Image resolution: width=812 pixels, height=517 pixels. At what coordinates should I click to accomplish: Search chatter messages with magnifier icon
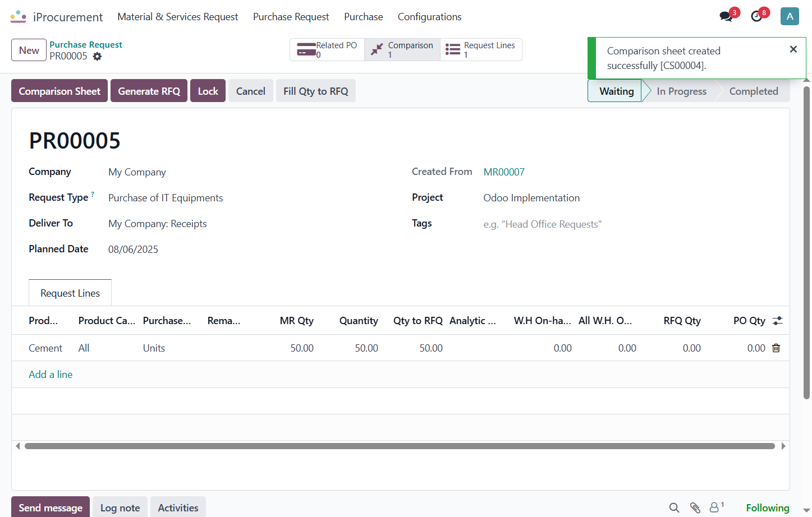(675, 508)
